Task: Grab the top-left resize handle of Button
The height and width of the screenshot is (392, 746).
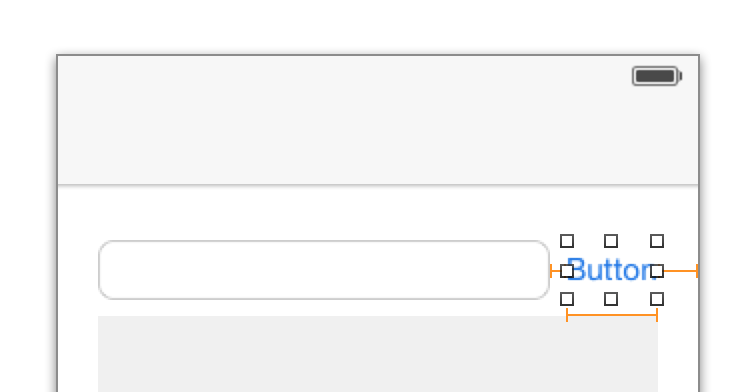Action: point(567,241)
